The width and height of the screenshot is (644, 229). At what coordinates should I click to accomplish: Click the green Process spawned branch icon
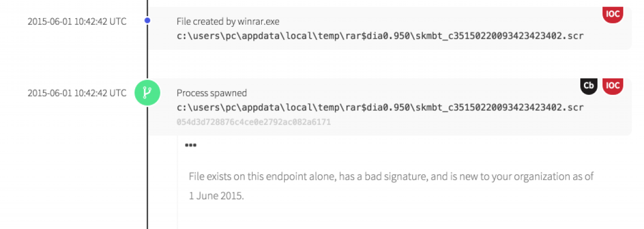tap(147, 93)
